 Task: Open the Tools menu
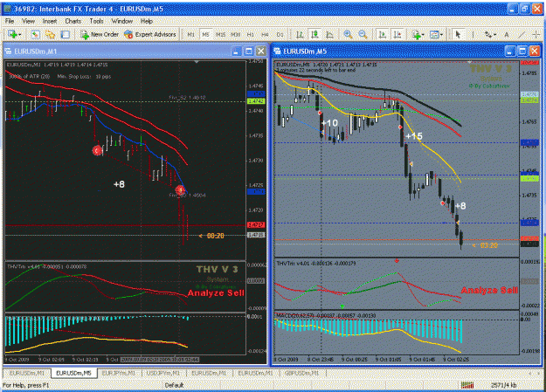tap(96, 21)
